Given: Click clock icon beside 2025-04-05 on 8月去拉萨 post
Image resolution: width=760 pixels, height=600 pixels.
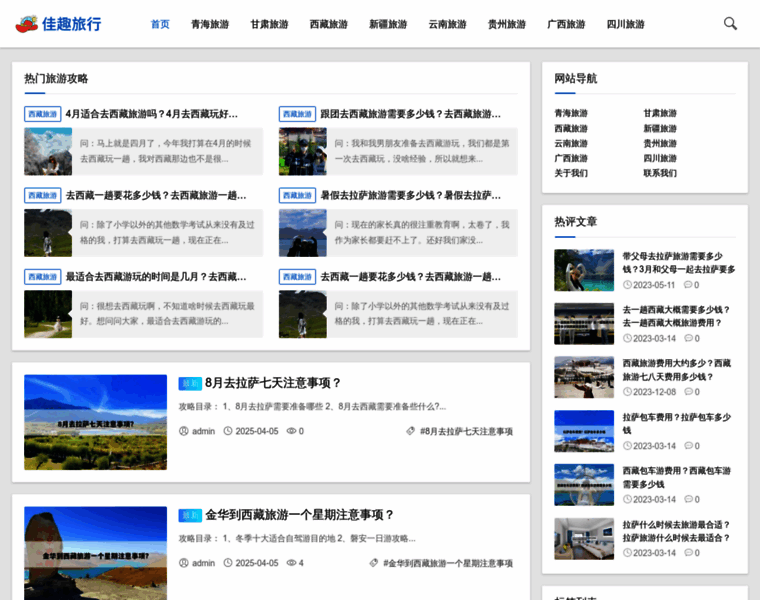Looking at the screenshot, I should (x=228, y=431).
